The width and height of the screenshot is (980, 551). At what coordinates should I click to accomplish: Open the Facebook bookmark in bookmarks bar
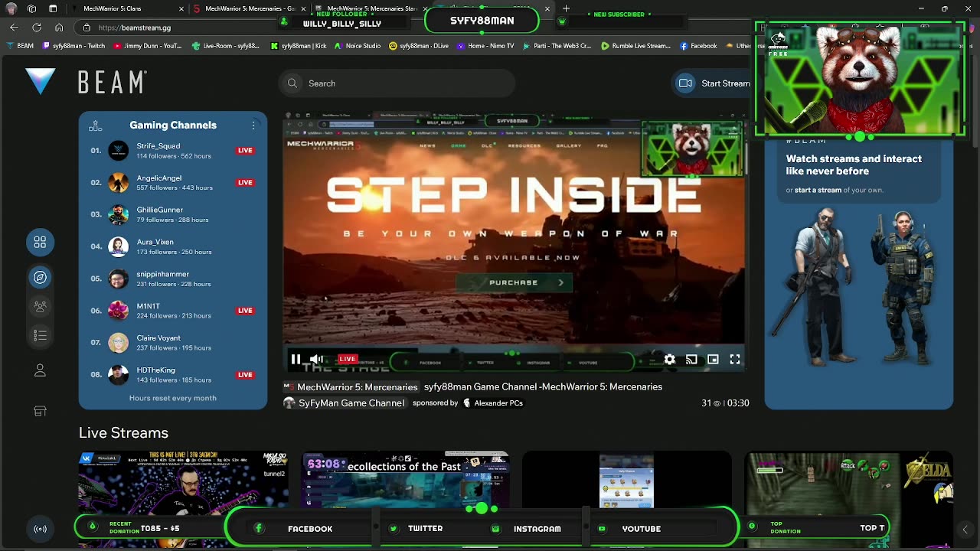pyautogui.click(x=698, y=46)
